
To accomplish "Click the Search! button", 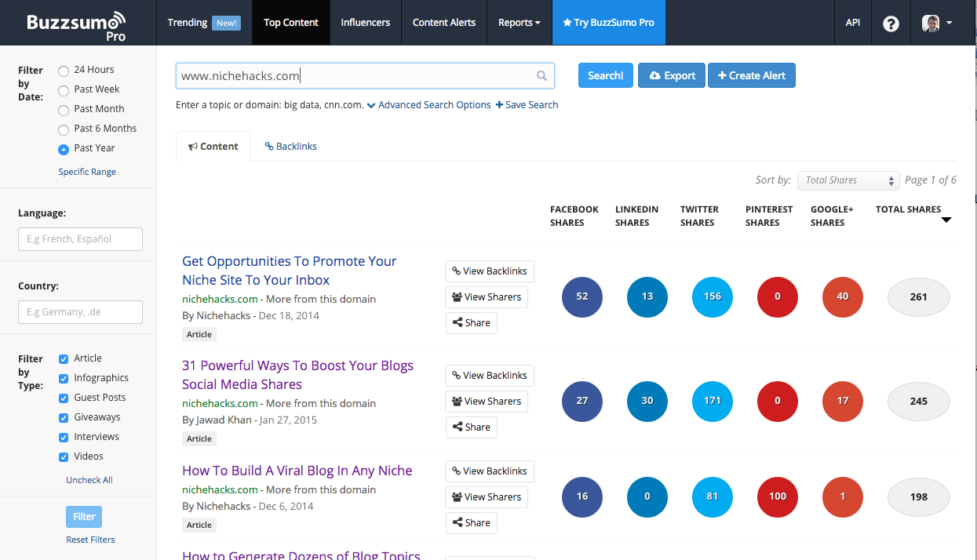I will [606, 75].
